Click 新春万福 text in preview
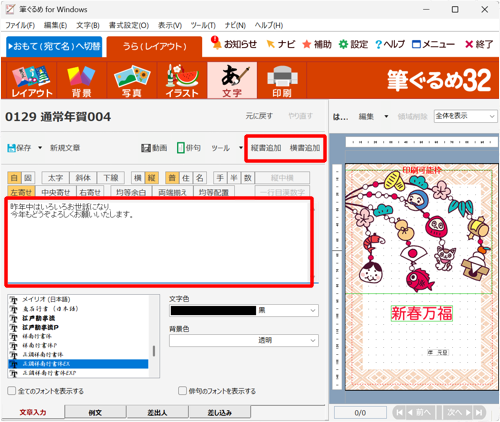The width and height of the screenshot is (500, 422). [422, 313]
